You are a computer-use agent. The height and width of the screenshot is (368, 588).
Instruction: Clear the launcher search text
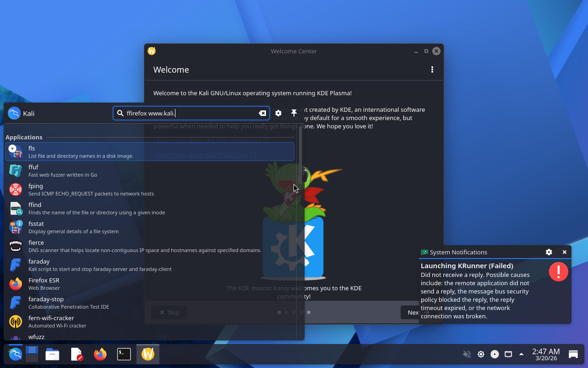coord(262,113)
